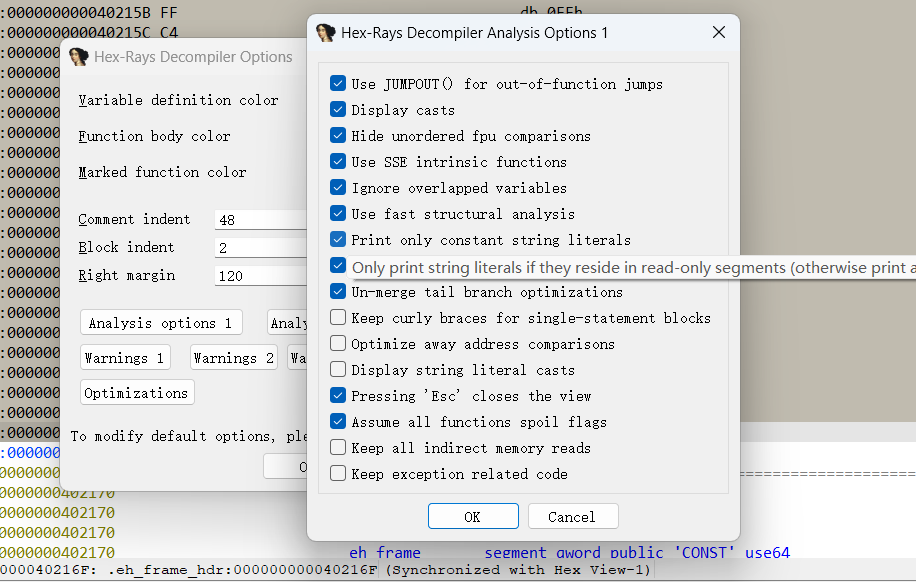Click the Block indent field showing 2
This screenshot has width=916, height=582.
[x=261, y=248]
